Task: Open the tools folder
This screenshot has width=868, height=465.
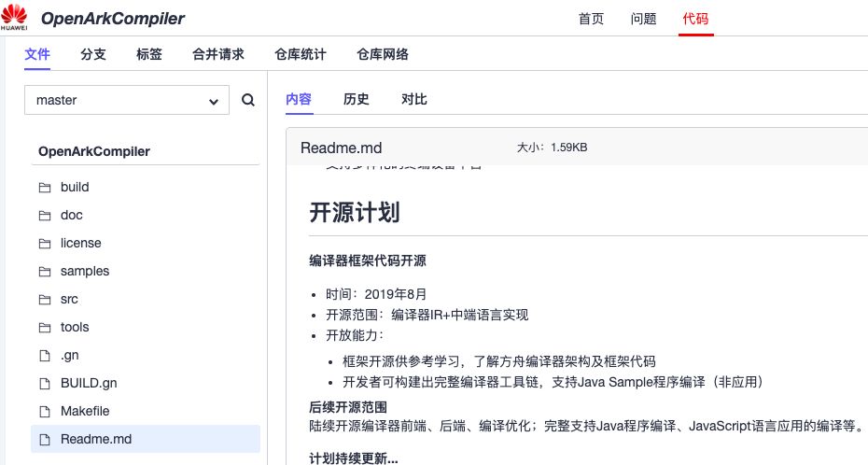Action: [75, 327]
